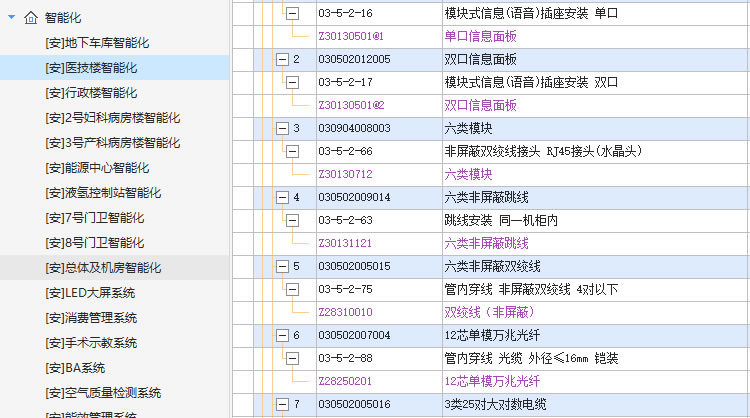Collapse item 6 12芯单模万兆光纤 row
The height and width of the screenshot is (418, 750).
click(x=282, y=335)
